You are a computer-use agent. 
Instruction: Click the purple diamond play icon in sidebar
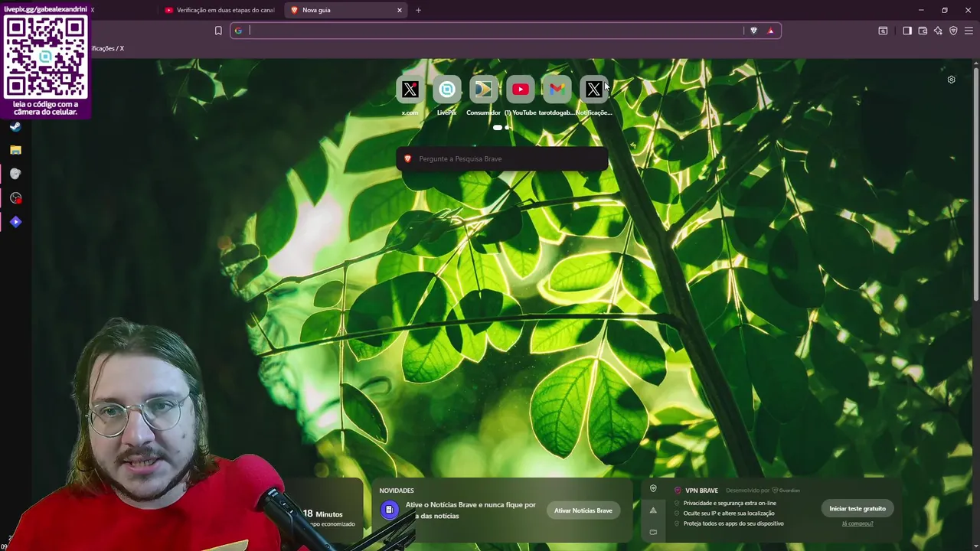pos(15,222)
